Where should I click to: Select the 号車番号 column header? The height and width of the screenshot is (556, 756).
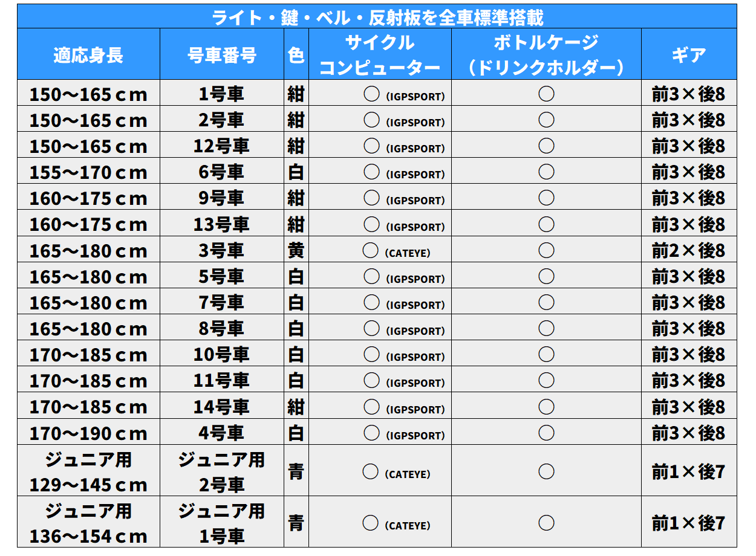coord(221,55)
